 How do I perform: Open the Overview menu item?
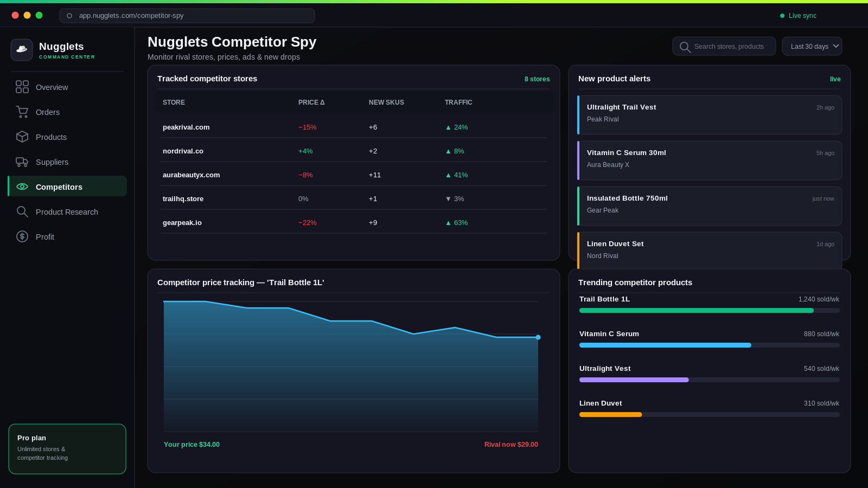pyautogui.click(x=67, y=87)
